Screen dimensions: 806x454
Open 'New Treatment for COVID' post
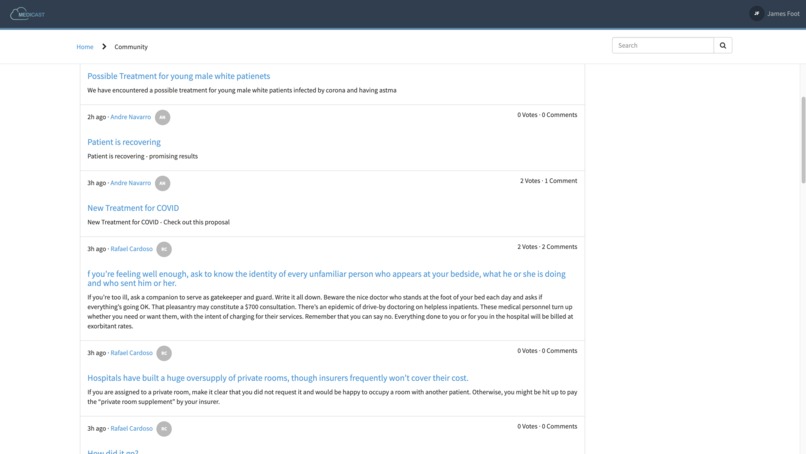[x=133, y=208]
